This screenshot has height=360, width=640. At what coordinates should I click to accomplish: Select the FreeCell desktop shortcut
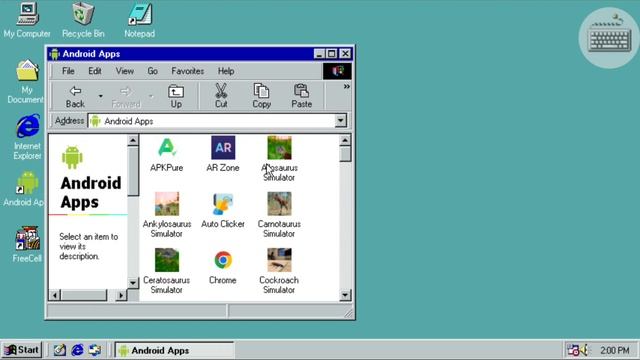(x=27, y=245)
